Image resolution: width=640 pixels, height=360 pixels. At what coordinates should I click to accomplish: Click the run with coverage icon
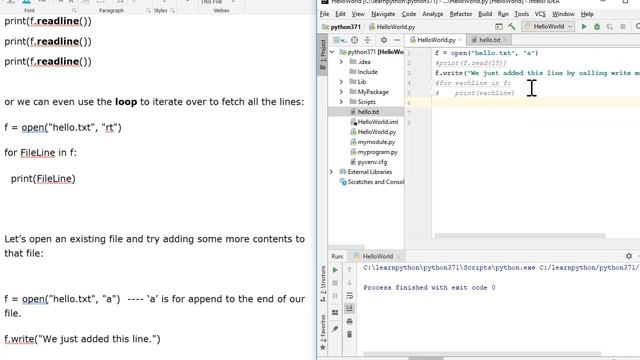(x=610, y=27)
